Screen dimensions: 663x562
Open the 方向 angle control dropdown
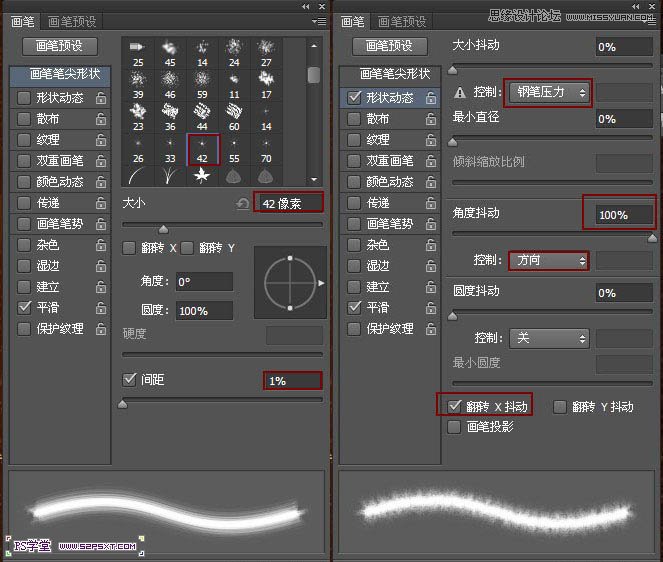[549, 260]
